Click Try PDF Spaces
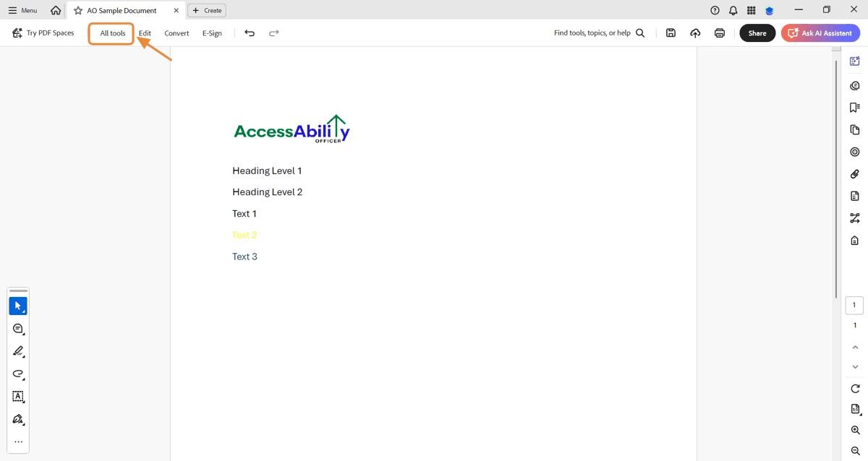Viewport: 868px width, 461px height. (43, 33)
